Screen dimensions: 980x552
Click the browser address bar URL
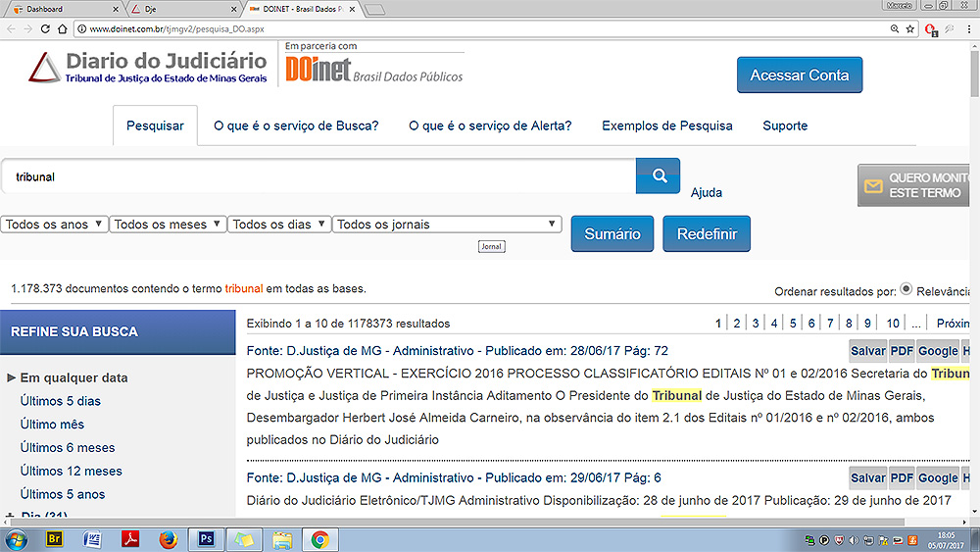176,28
